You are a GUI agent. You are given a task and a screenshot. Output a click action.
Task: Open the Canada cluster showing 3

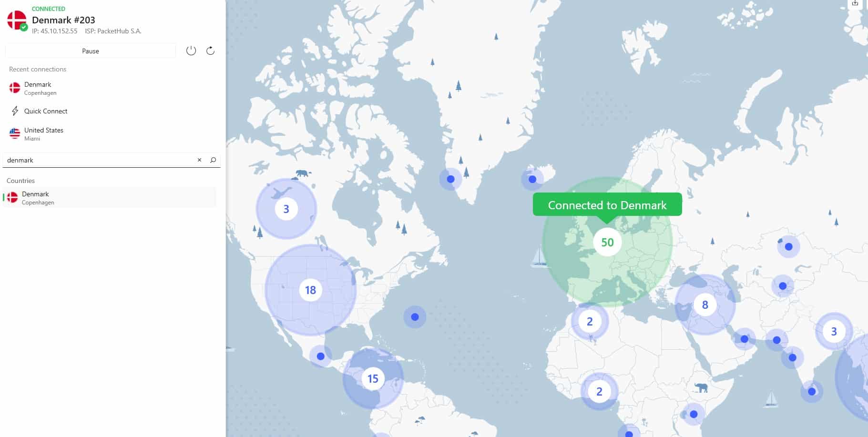(x=286, y=209)
